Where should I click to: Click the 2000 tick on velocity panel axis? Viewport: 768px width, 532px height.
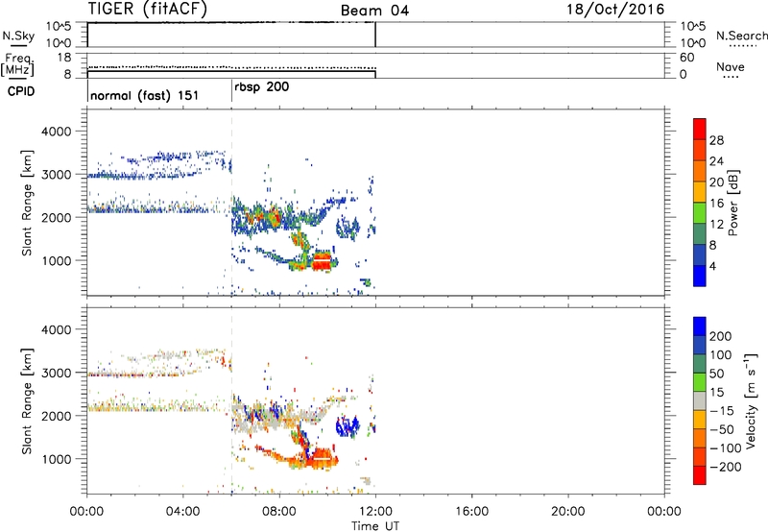pos(56,416)
